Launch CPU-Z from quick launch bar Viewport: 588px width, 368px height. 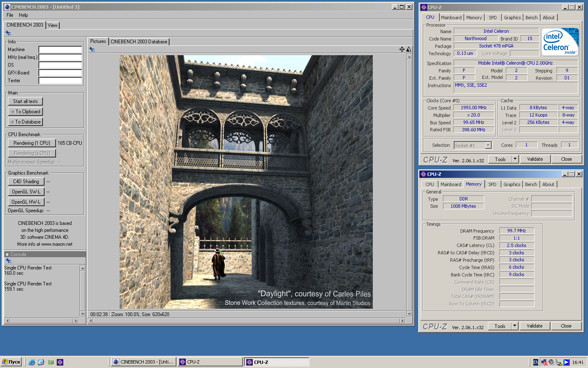(x=60, y=362)
